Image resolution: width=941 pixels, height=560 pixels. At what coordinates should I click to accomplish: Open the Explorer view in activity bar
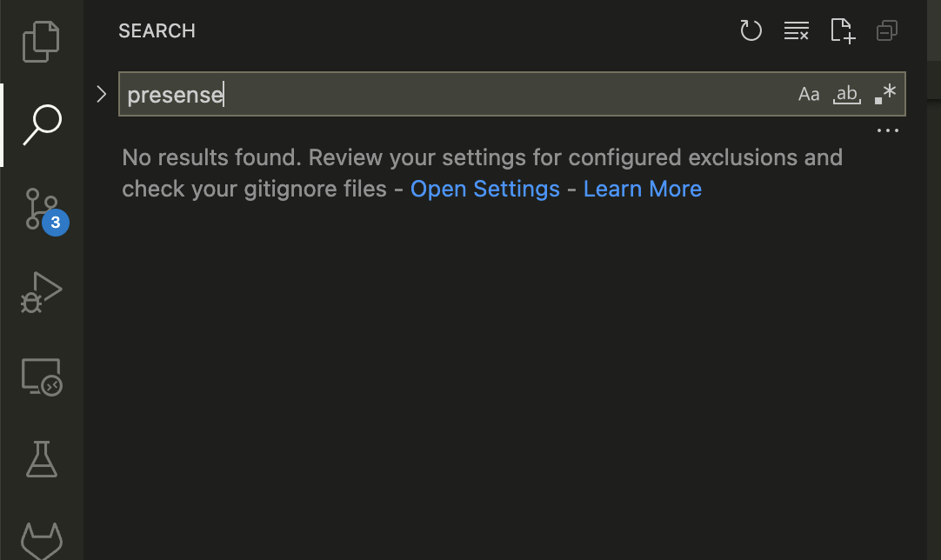point(41,42)
